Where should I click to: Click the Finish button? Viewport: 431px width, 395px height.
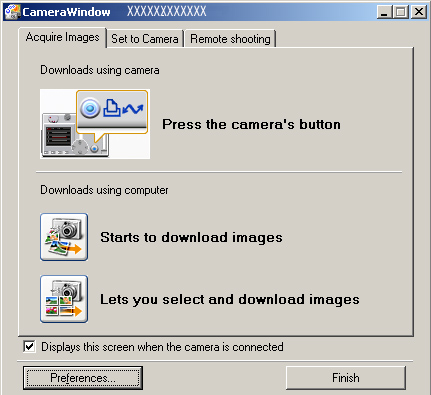pyautogui.click(x=346, y=378)
